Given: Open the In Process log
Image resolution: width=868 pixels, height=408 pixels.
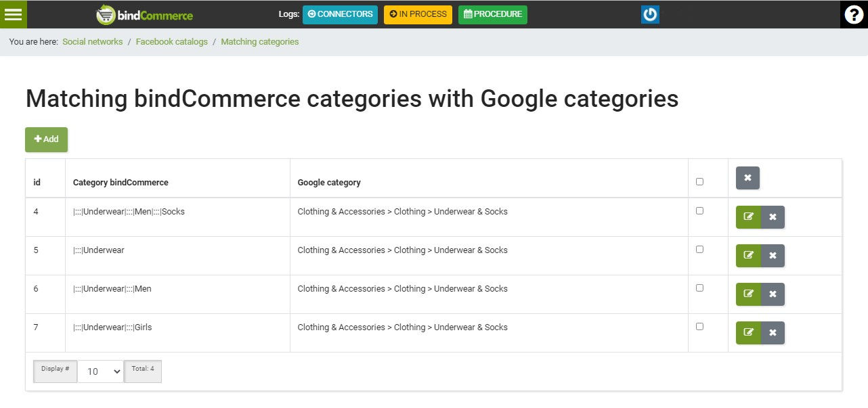Looking at the screenshot, I should coord(418,14).
